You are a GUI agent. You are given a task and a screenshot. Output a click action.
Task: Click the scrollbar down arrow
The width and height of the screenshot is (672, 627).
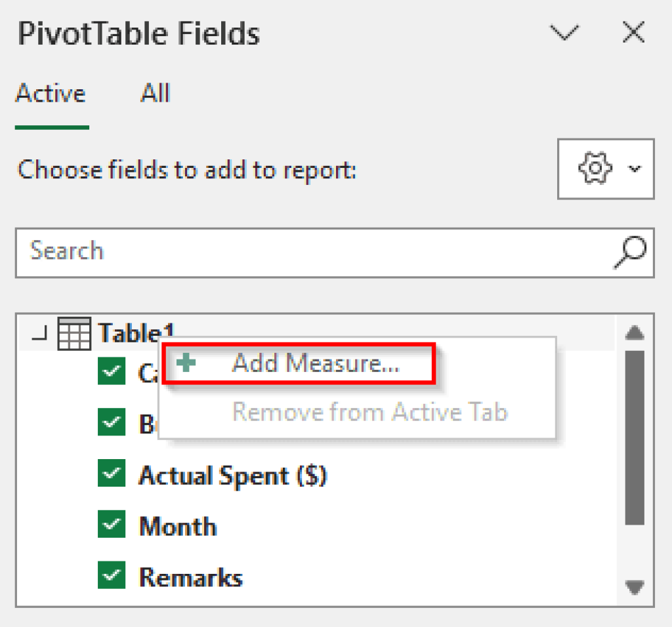[x=634, y=588]
